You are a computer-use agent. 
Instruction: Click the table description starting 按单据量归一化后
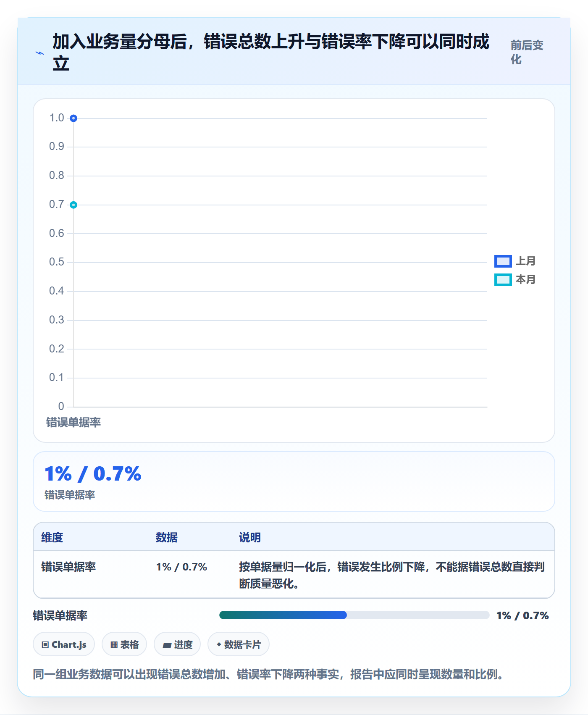[392, 575]
